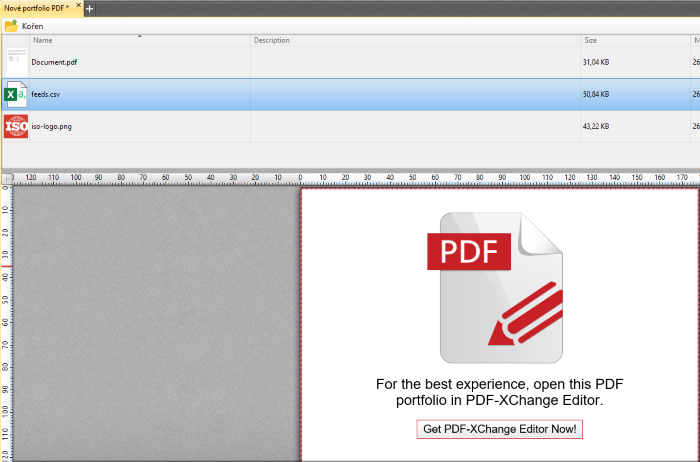Image resolution: width=700 pixels, height=462 pixels.
Task: Click the feeds.csv spreadsheet icon
Action: click(16, 94)
